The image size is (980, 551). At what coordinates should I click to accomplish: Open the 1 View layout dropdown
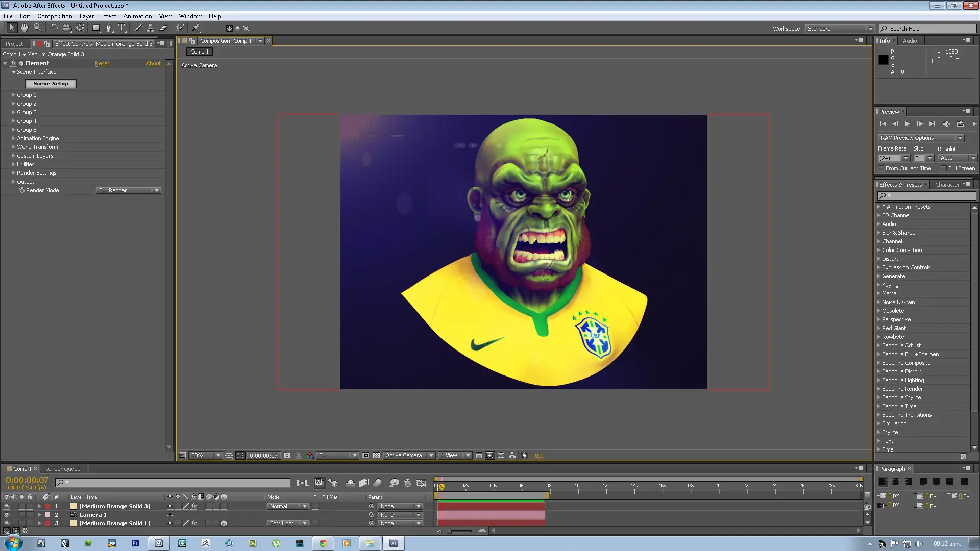pos(456,456)
